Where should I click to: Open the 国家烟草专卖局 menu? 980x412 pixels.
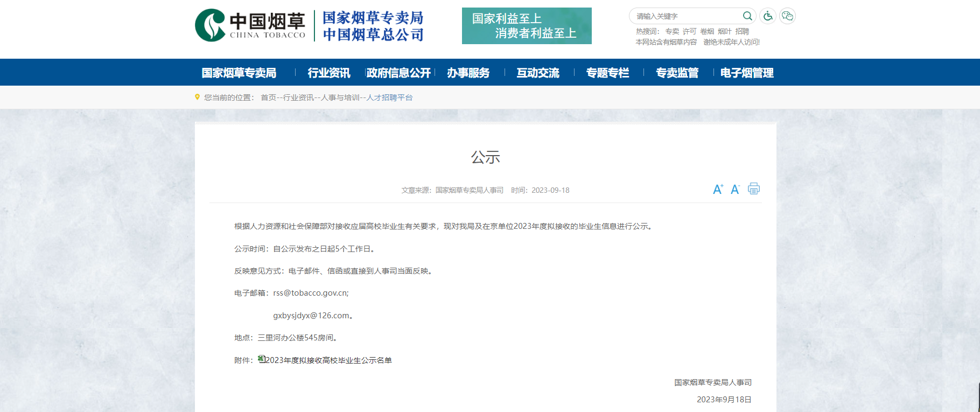[x=239, y=73]
